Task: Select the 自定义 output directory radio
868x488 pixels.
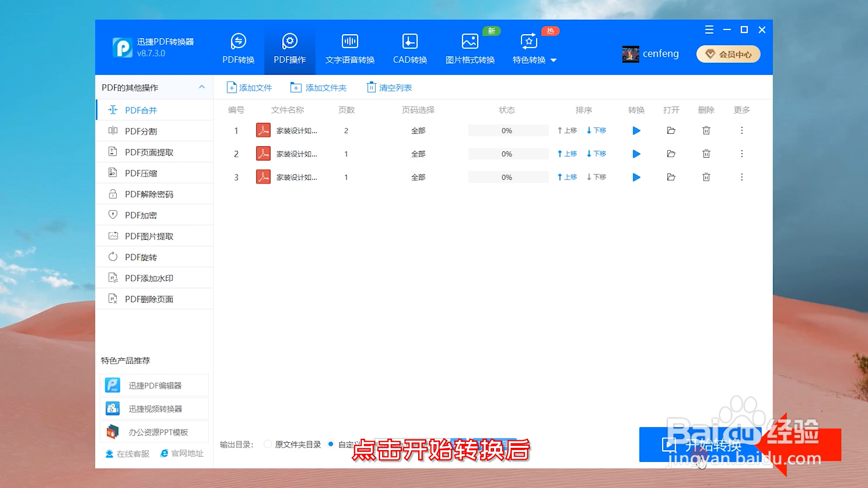Action: (331, 444)
